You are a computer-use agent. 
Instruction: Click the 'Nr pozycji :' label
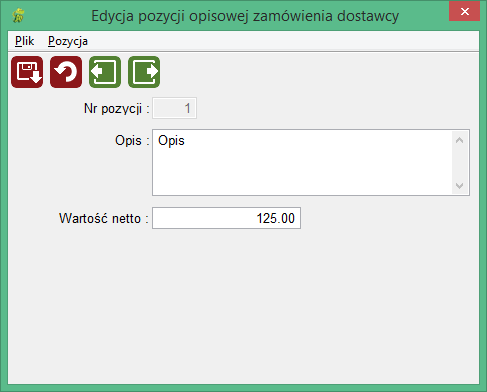[116, 109]
